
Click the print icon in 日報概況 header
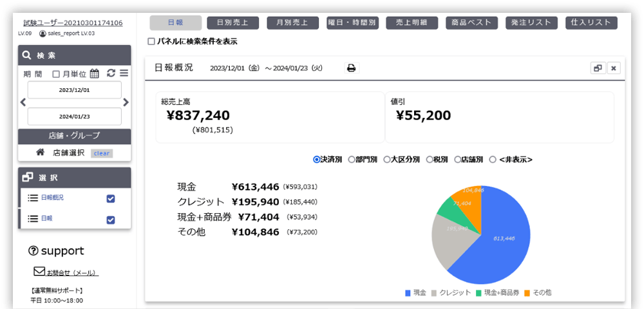point(351,68)
